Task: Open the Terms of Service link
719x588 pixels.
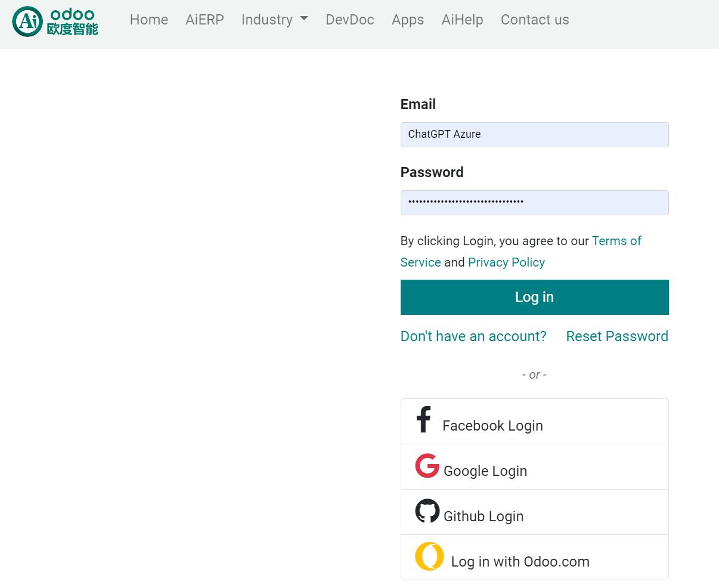Action: click(616, 241)
